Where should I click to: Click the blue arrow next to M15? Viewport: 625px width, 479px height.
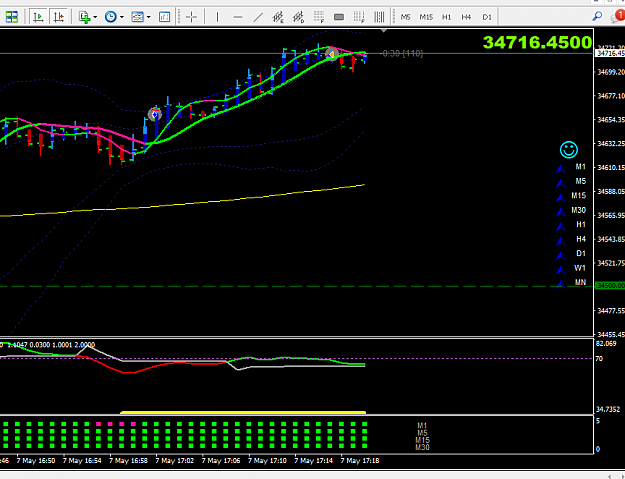(561, 198)
